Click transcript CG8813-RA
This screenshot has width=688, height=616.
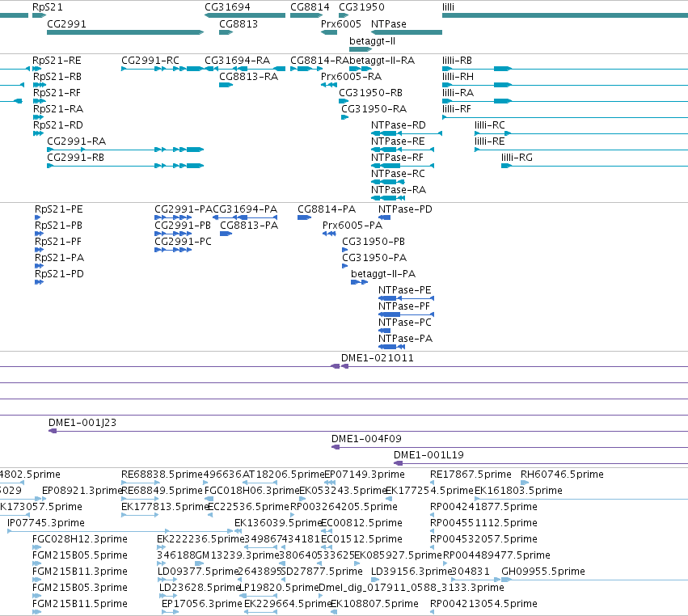249,76
